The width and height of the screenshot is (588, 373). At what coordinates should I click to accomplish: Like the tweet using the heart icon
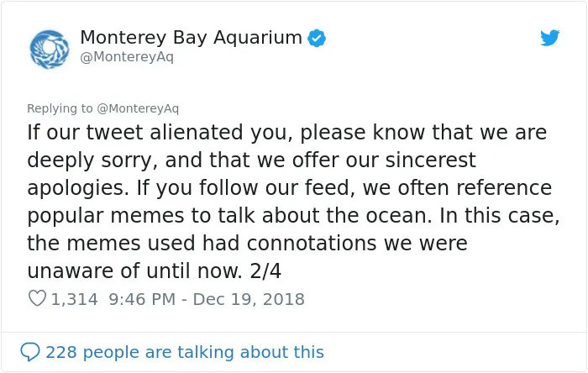point(37,298)
